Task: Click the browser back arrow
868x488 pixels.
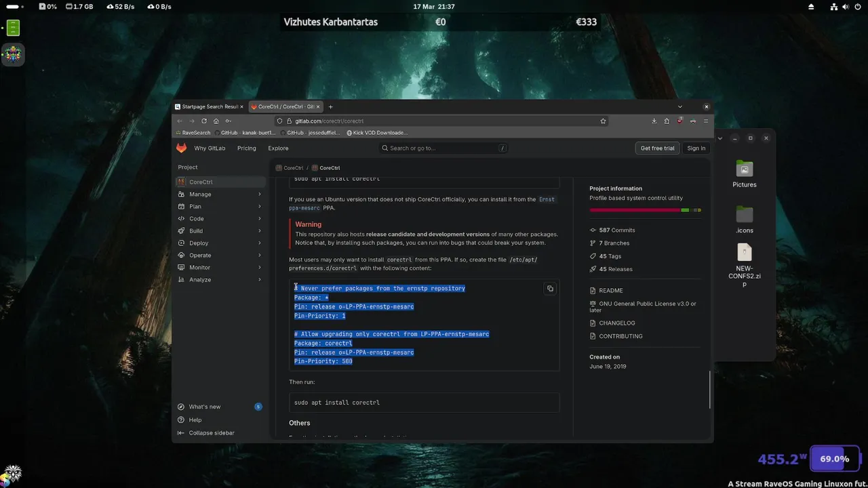Action: point(180,121)
